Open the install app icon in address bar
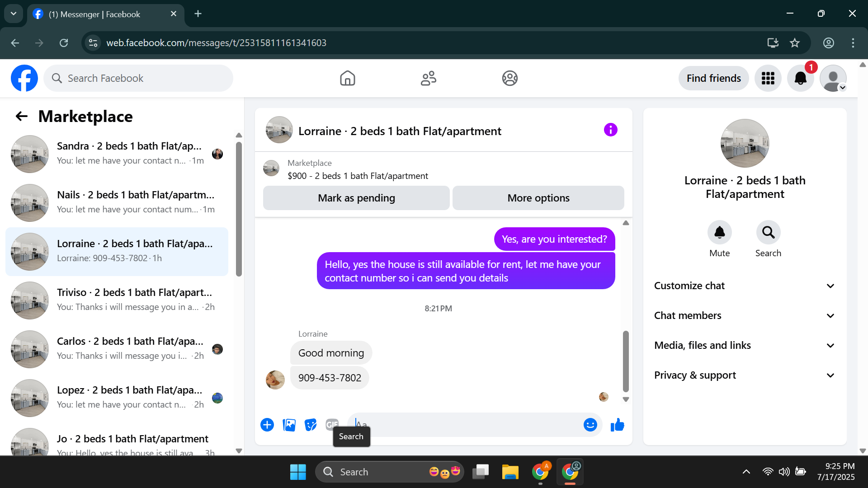 click(x=773, y=43)
